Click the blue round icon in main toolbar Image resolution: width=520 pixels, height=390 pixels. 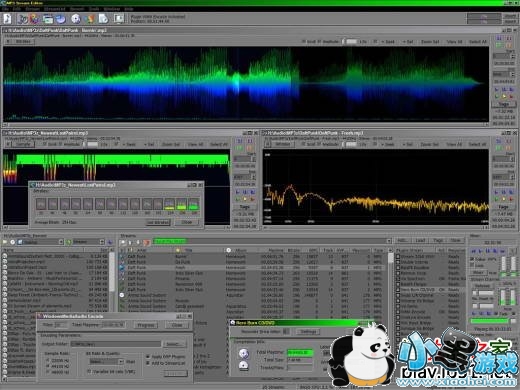[61, 19]
